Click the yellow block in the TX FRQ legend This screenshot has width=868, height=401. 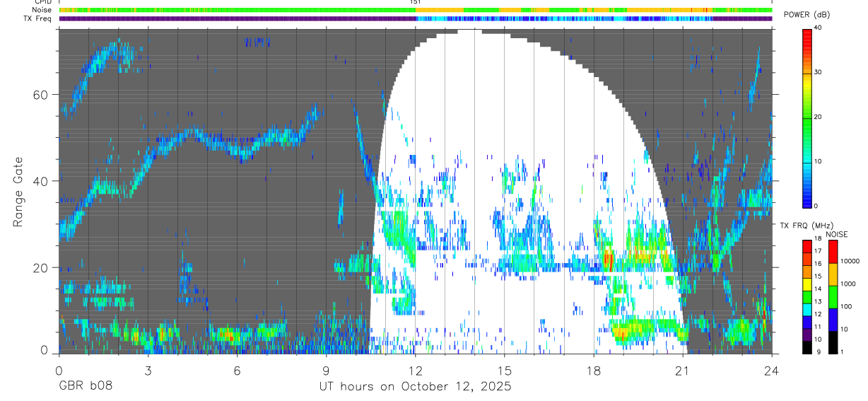pos(807,283)
